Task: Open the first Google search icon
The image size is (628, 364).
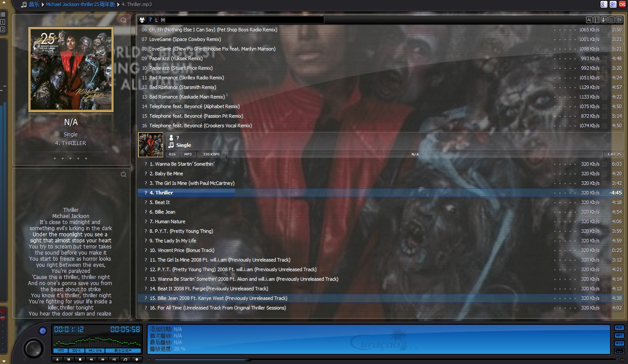Action: coord(604,4)
